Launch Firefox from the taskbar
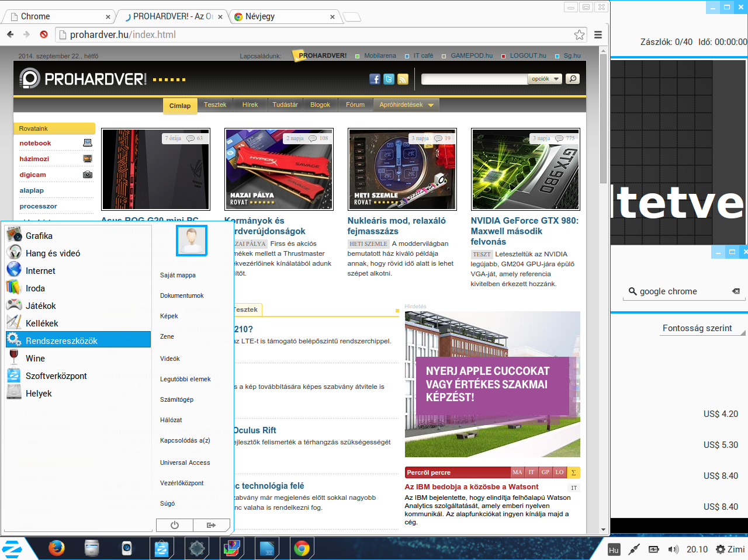 click(57, 548)
